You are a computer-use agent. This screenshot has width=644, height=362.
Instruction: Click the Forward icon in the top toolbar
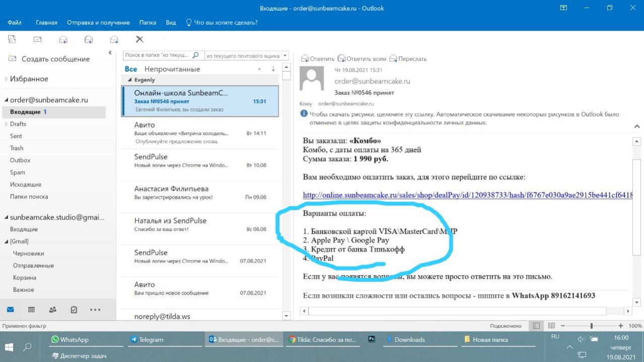click(114, 39)
